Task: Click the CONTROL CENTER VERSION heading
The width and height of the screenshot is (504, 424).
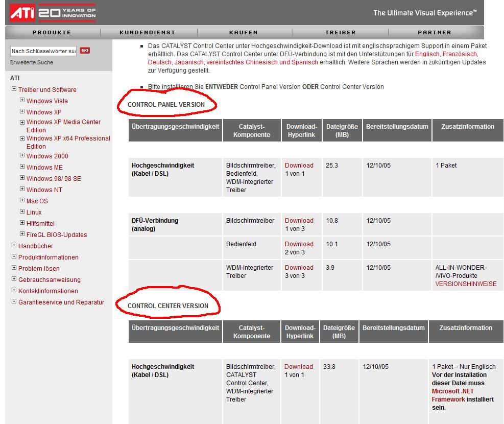Action: (x=168, y=306)
